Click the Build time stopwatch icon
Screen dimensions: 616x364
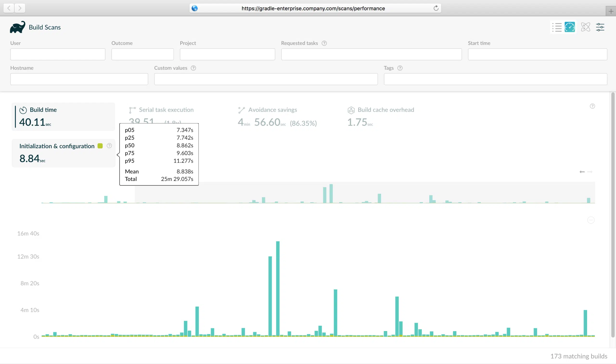click(x=23, y=110)
